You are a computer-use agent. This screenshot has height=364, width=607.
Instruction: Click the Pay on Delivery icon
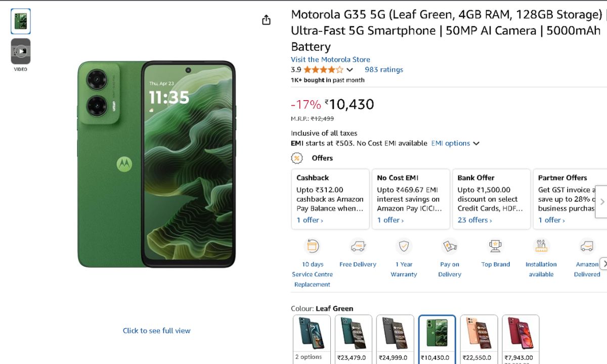point(450,246)
